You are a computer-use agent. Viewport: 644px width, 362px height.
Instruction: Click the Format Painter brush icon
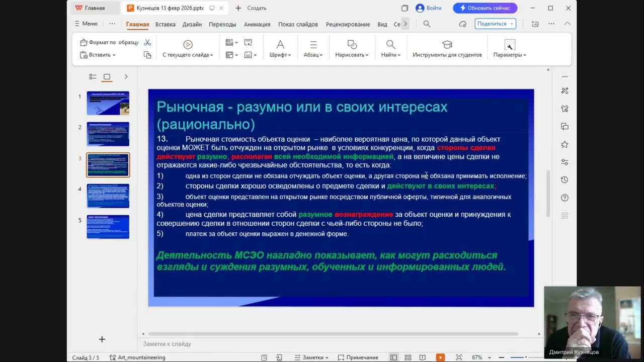84,43
